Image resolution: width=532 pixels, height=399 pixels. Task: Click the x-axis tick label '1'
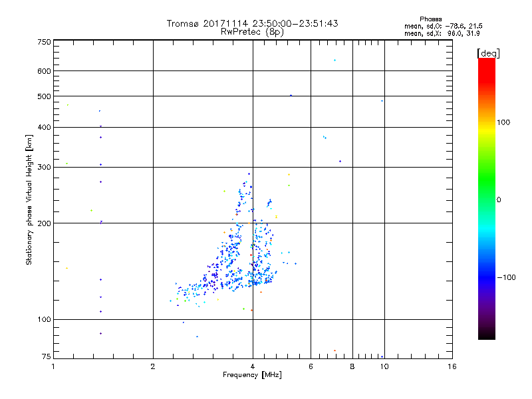tap(53, 366)
